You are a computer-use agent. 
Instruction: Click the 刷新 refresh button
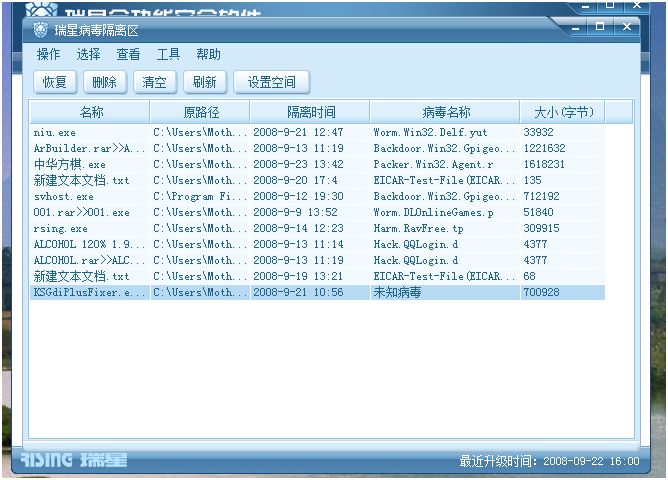tap(204, 82)
